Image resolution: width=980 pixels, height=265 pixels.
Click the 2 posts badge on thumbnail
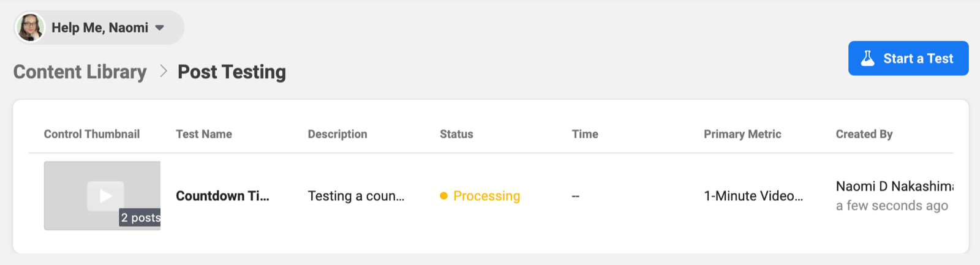[x=140, y=218]
